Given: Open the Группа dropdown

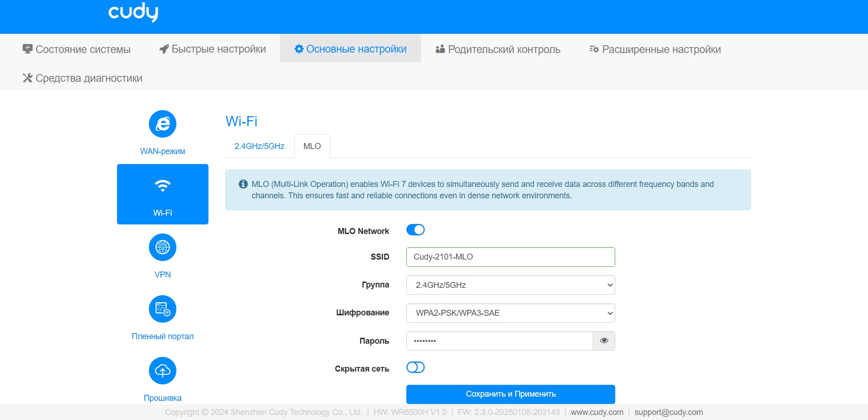Looking at the screenshot, I should (511, 285).
